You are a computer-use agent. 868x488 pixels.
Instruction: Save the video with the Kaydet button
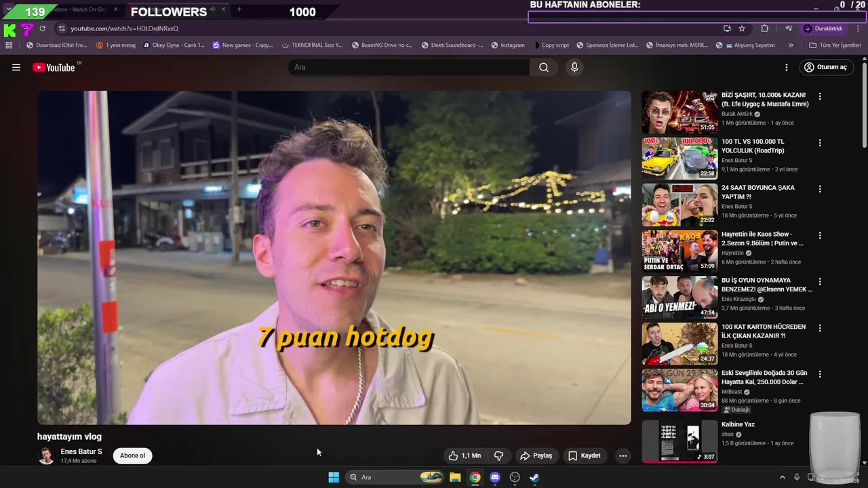tap(585, 455)
